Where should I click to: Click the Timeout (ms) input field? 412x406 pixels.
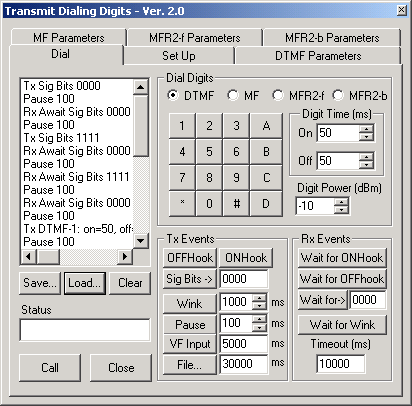pos(340,363)
